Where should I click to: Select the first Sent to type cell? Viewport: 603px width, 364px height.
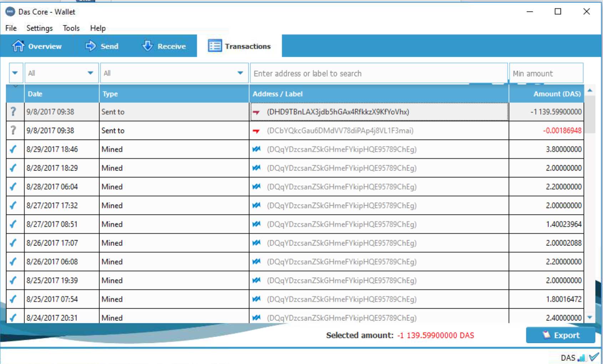coord(174,112)
